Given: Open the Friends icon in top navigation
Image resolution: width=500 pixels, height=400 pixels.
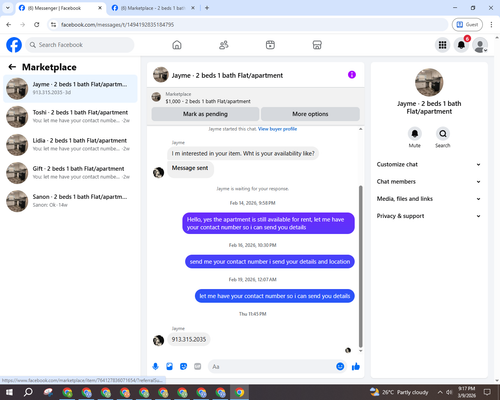Looking at the screenshot, I should click(x=224, y=45).
